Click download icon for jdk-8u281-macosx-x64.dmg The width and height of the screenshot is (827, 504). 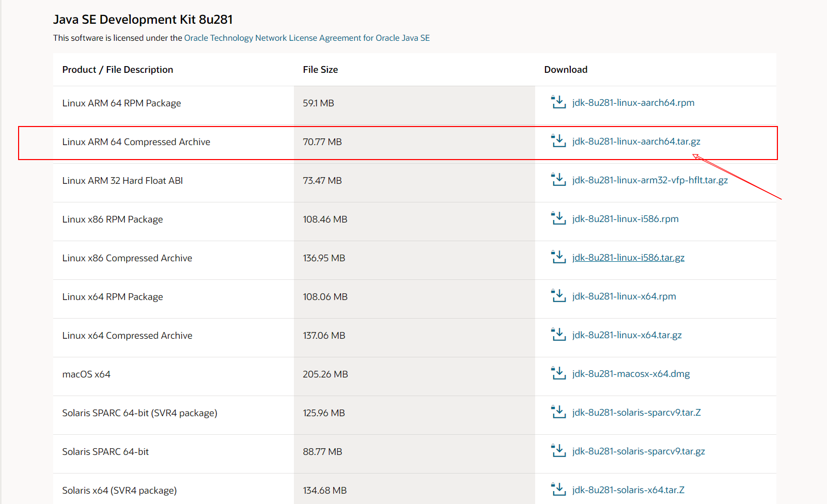click(x=558, y=373)
